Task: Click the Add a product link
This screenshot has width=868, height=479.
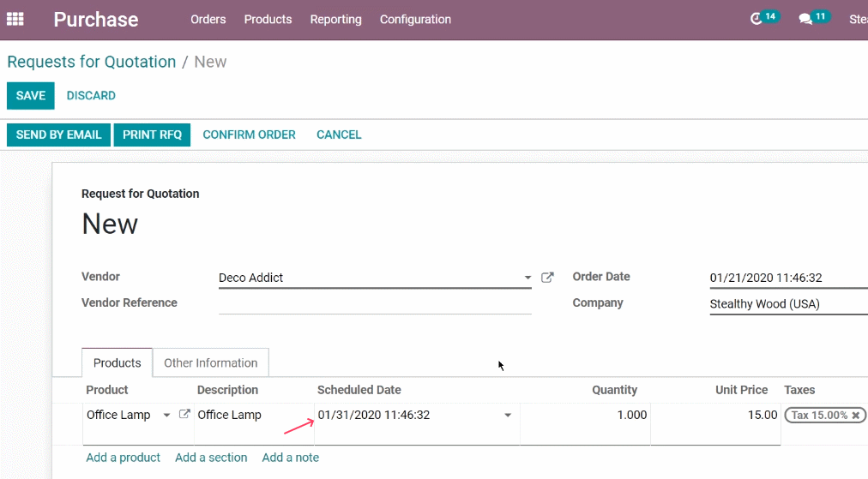Action: click(x=123, y=458)
